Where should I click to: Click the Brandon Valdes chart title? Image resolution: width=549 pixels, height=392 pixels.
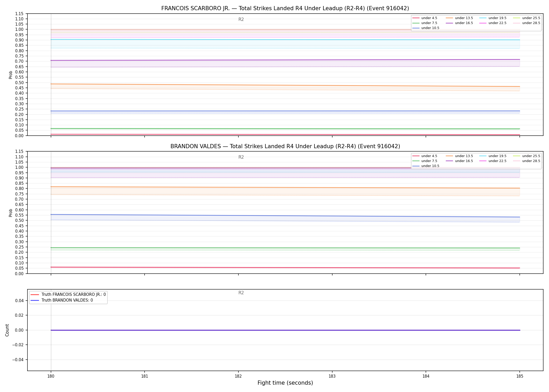pos(285,146)
